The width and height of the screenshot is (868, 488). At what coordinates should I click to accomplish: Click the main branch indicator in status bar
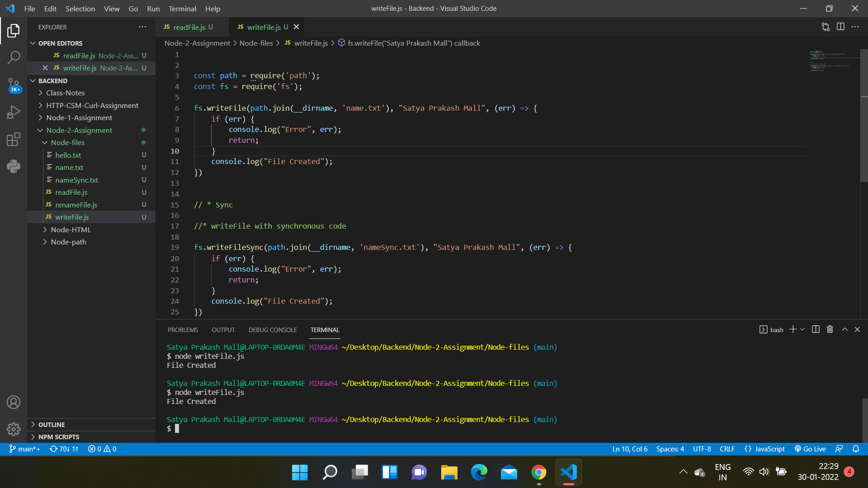25,449
